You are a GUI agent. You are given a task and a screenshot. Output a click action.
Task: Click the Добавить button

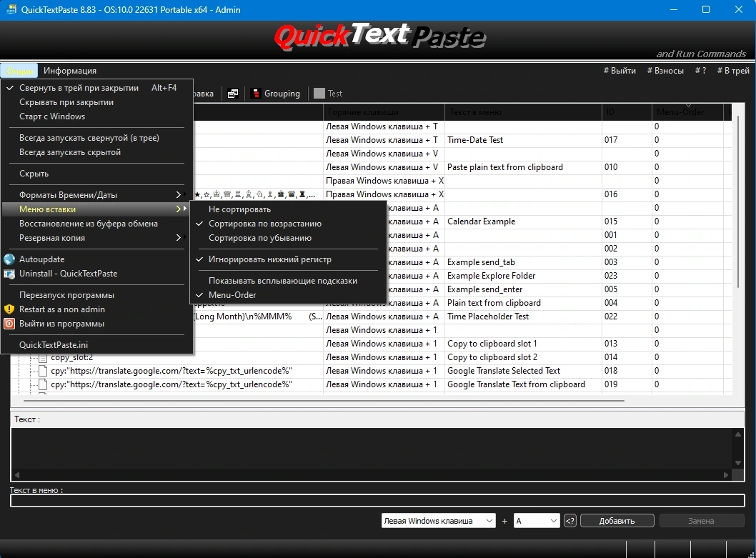[617, 521]
